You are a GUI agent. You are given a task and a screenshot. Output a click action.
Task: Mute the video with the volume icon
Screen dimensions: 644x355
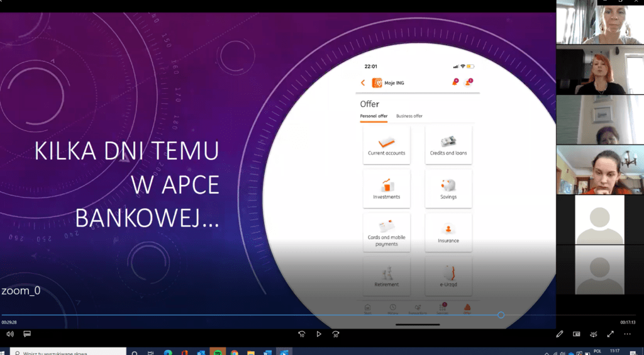10,334
